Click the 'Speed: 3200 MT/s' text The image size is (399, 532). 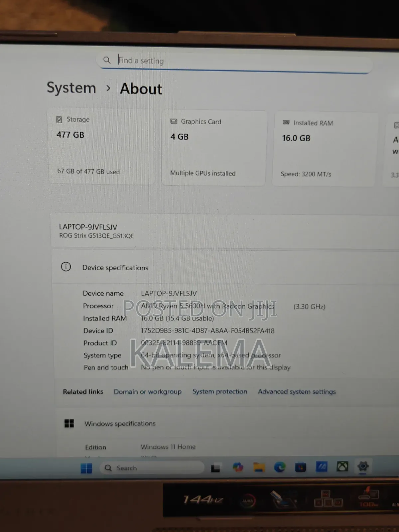(x=306, y=174)
